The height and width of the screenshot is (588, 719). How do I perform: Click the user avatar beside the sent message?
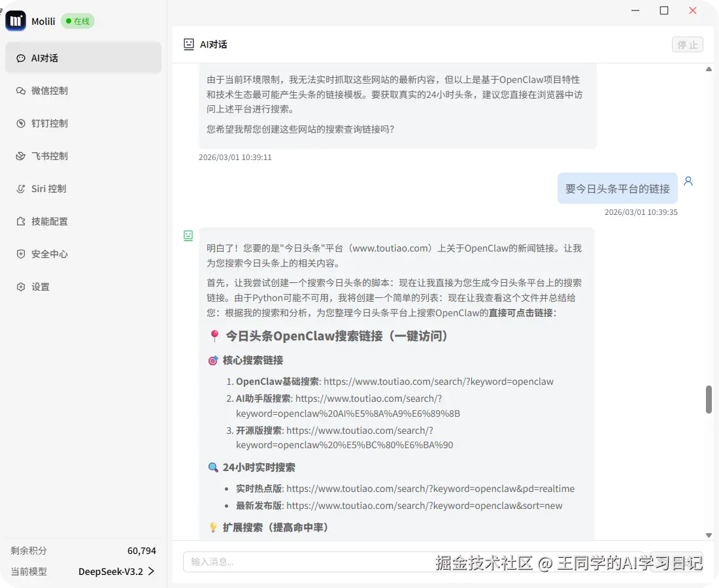click(x=688, y=181)
